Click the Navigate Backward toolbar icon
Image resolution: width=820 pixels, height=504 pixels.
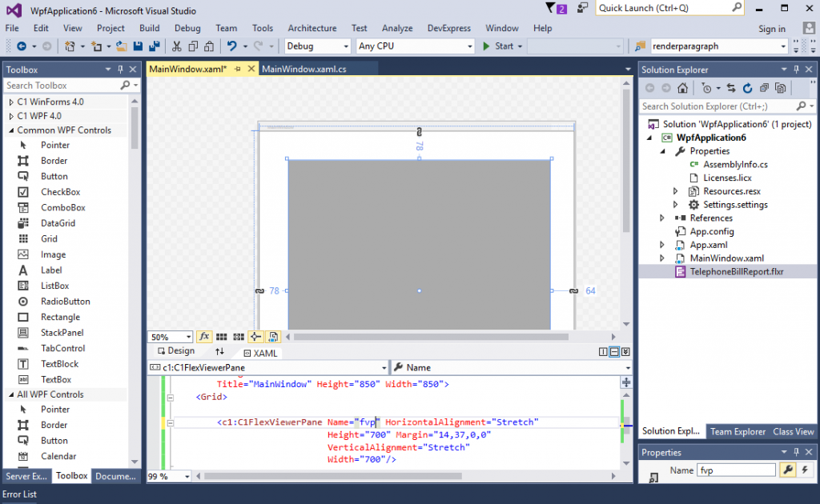point(22,46)
